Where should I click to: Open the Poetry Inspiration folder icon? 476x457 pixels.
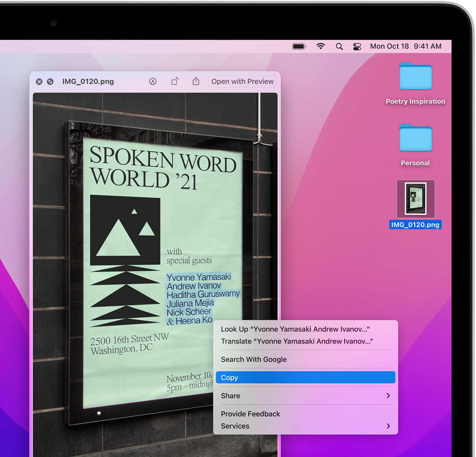[x=415, y=76]
